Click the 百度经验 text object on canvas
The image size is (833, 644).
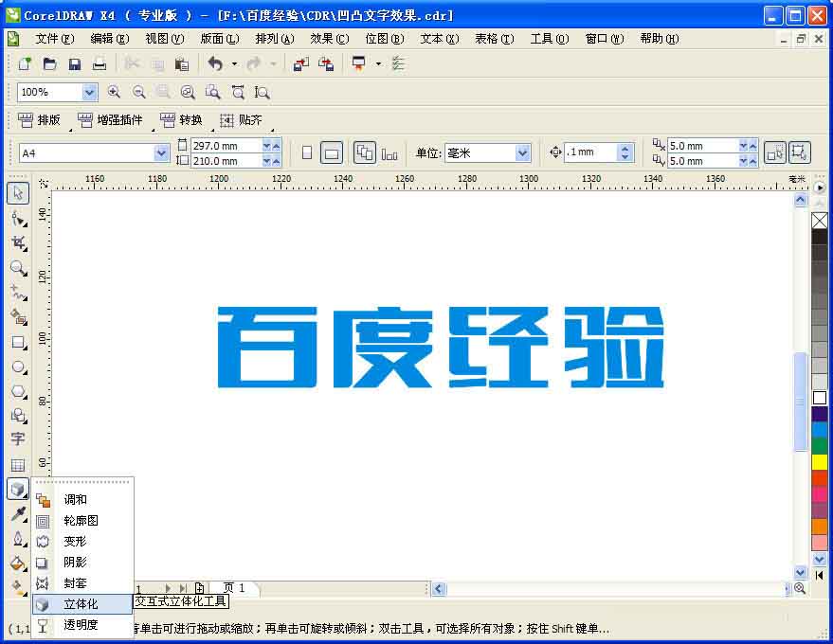click(x=441, y=347)
